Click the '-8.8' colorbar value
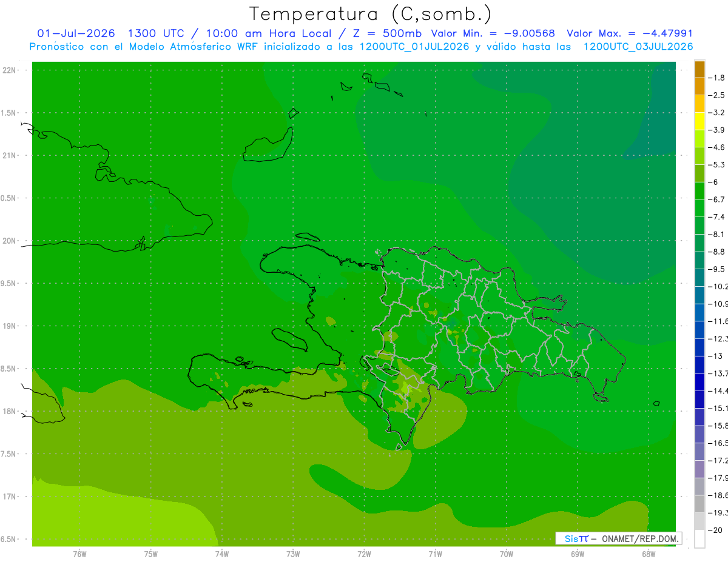728x562 pixels. click(x=717, y=252)
